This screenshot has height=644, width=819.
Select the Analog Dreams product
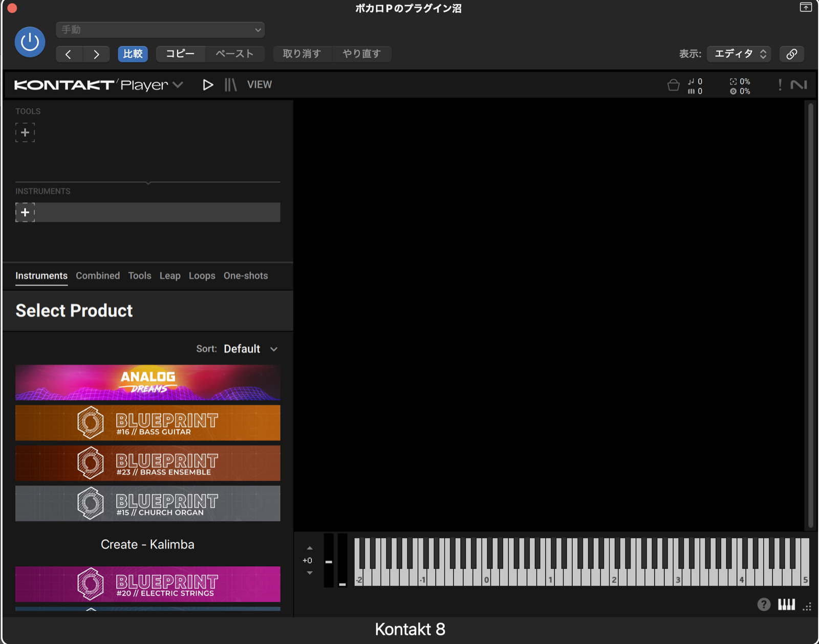point(148,383)
